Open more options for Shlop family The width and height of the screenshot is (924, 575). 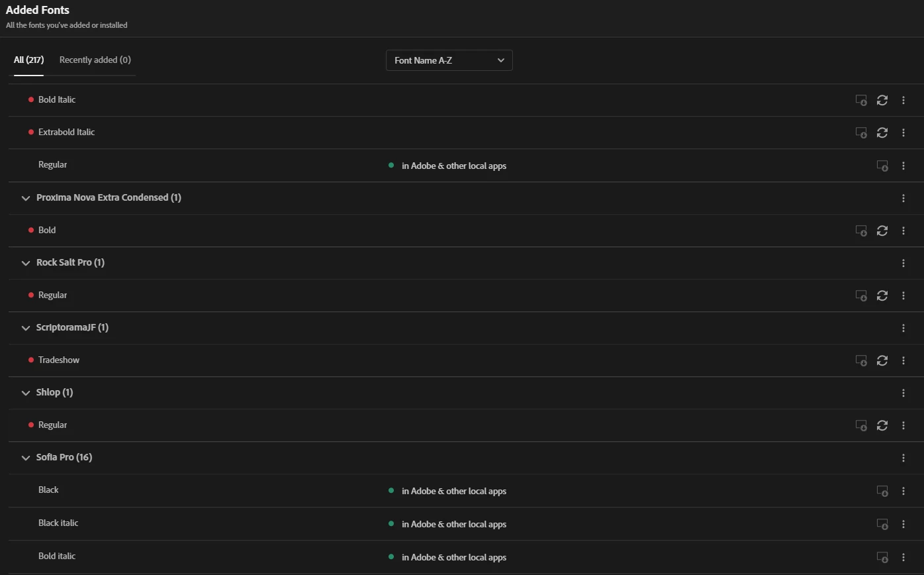pos(903,393)
